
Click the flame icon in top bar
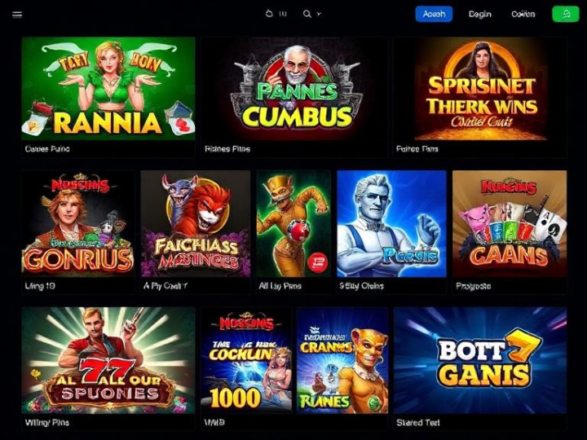pos(269,14)
